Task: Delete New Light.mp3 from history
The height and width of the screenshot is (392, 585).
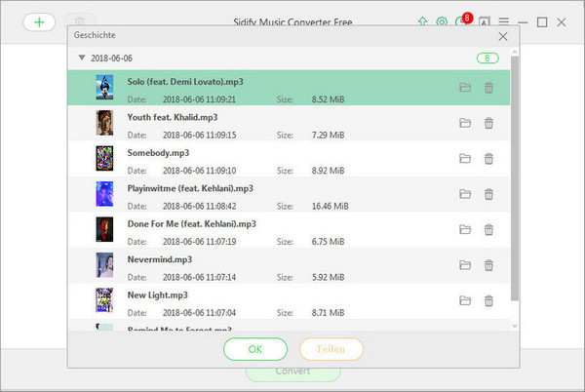Action: (x=488, y=300)
